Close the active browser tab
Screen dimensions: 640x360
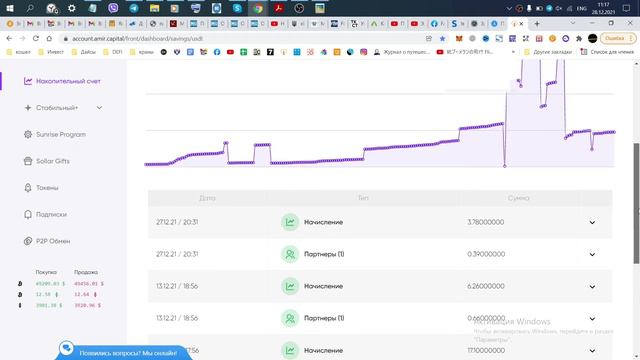(x=521, y=24)
